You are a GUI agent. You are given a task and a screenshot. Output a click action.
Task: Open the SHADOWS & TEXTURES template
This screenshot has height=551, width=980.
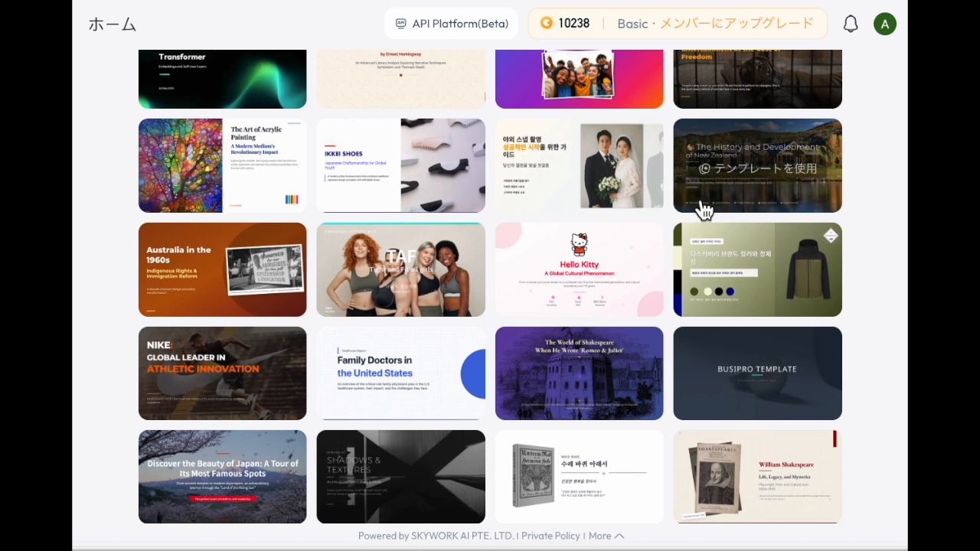tap(401, 477)
